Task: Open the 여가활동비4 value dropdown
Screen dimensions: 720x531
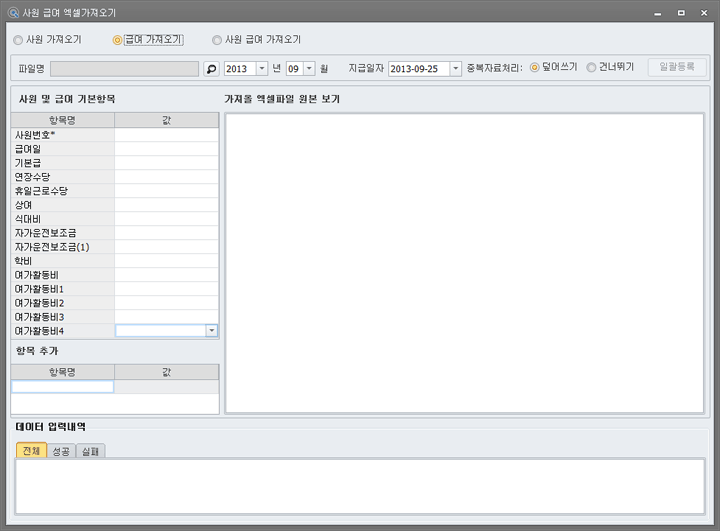Action: pos(211,330)
